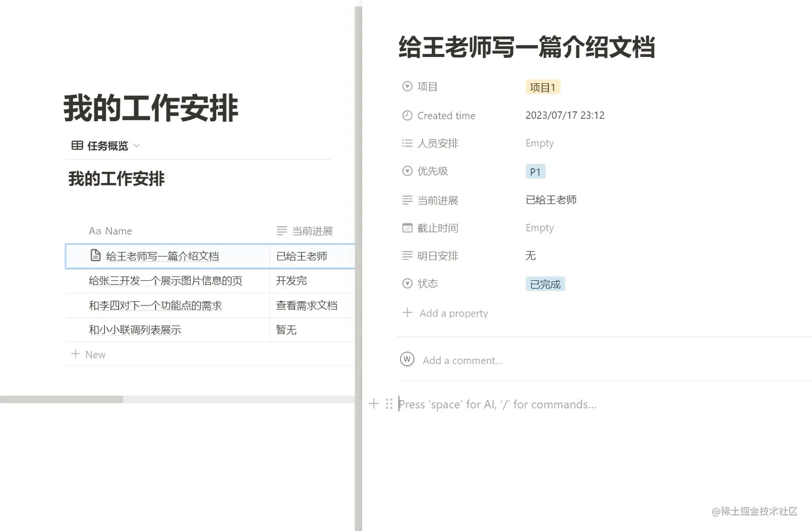Open the row 给张三开发一个展示图片信息的页
Image resolution: width=812 pixels, height=531 pixels.
(x=165, y=281)
